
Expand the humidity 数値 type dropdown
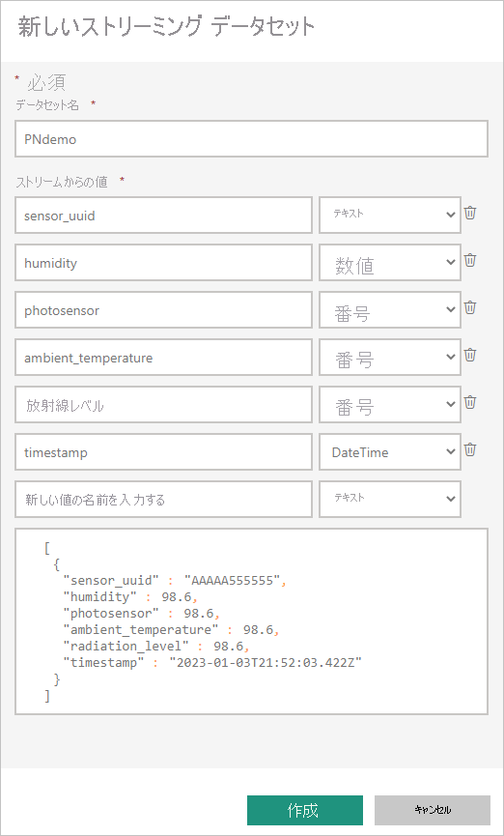[x=390, y=262]
